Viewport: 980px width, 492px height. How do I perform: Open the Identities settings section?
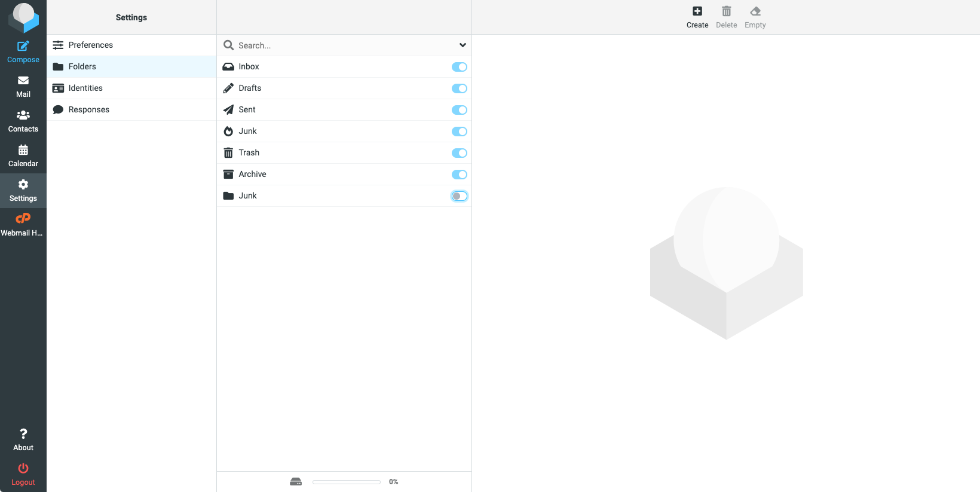click(131, 88)
